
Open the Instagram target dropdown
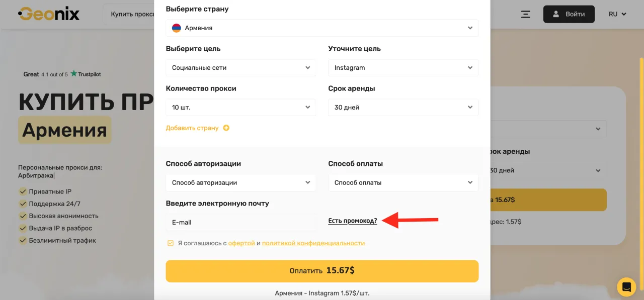point(403,68)
